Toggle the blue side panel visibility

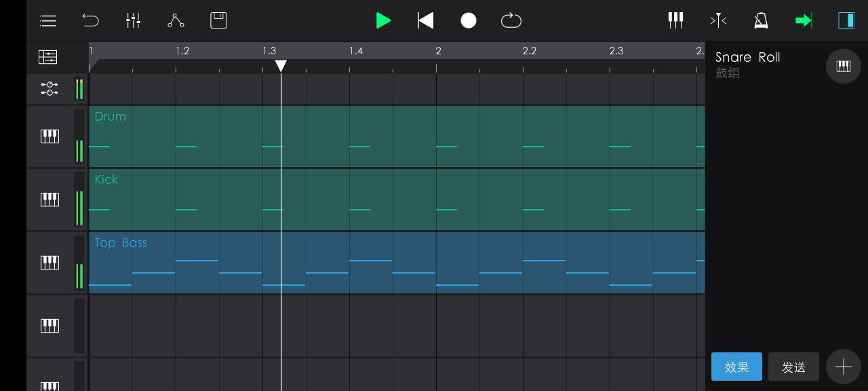846,21
